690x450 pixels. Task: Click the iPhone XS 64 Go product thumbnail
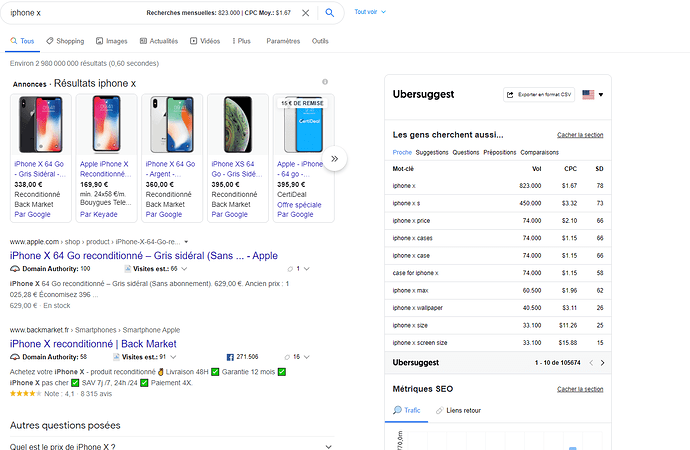click(x=238, y=125)
